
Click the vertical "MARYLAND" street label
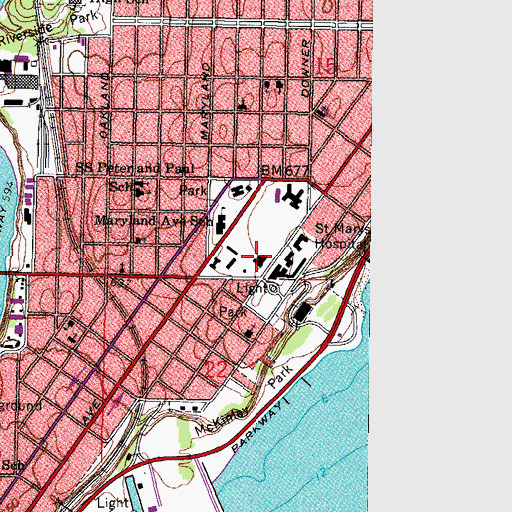click(206, 101)
